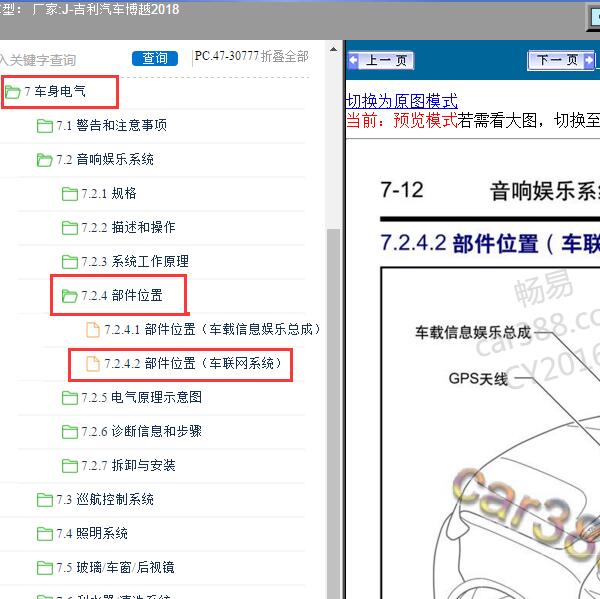Viewport: 600px width, 599px height.
Task: Open 7.5 玻璃/车窗/后视镜 label
Action: click(x=116, y=567)
